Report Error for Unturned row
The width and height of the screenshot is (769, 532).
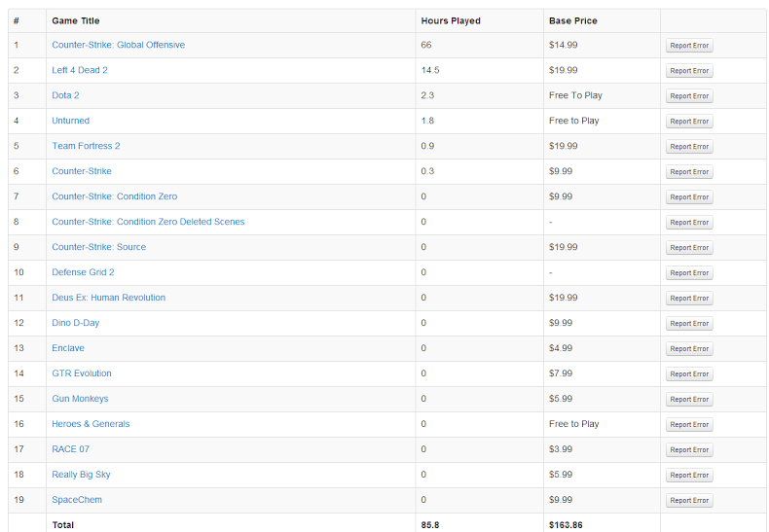(689, 122)
